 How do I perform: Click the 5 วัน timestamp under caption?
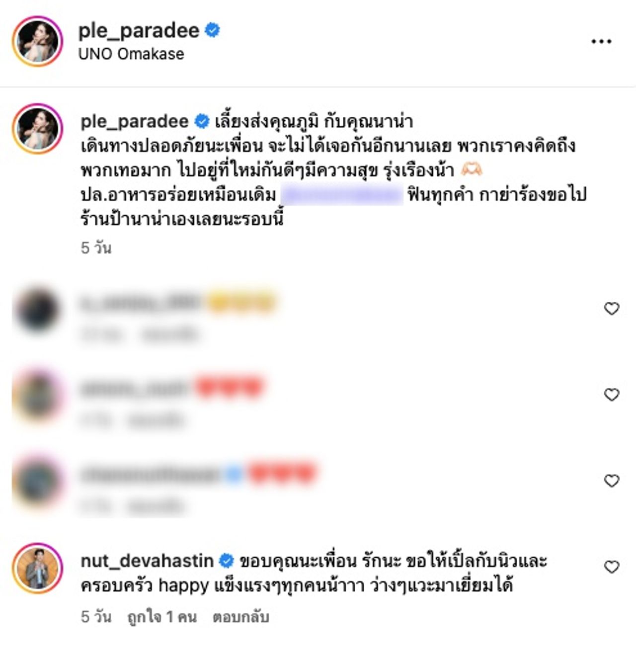coord(96,248)
